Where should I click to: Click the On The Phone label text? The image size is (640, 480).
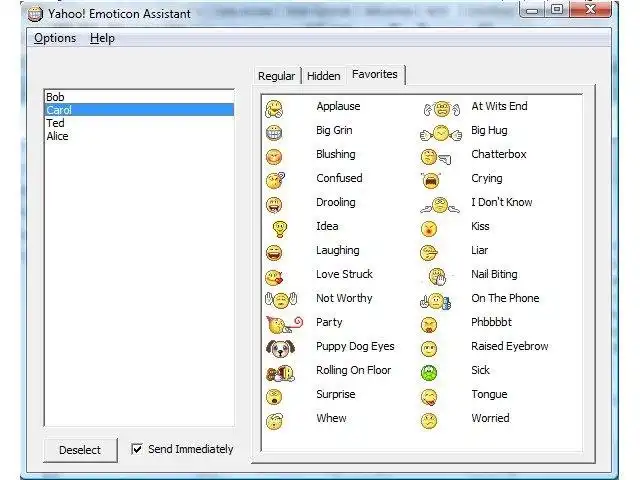[x=505, y=298]
